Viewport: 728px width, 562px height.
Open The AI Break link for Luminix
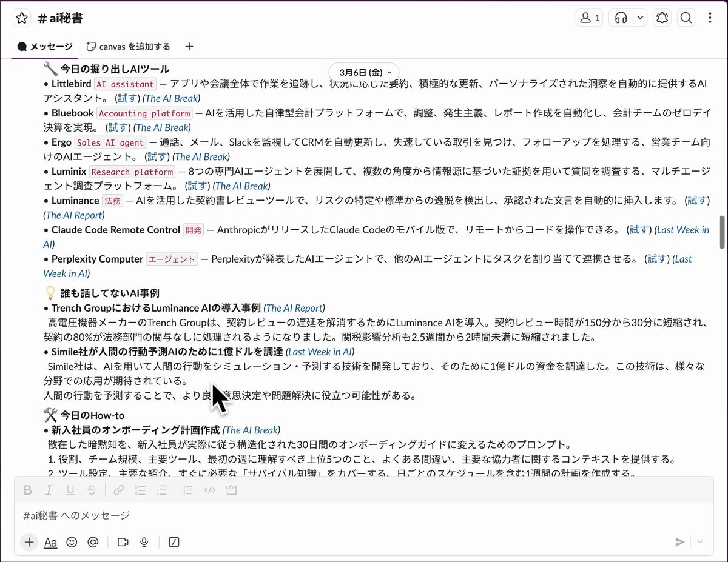pos(242,186)
